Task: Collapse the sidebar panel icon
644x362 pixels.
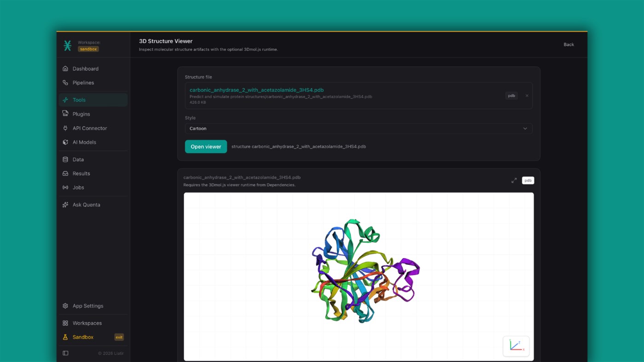Action: pyautogui.click(x=65, y=353)
